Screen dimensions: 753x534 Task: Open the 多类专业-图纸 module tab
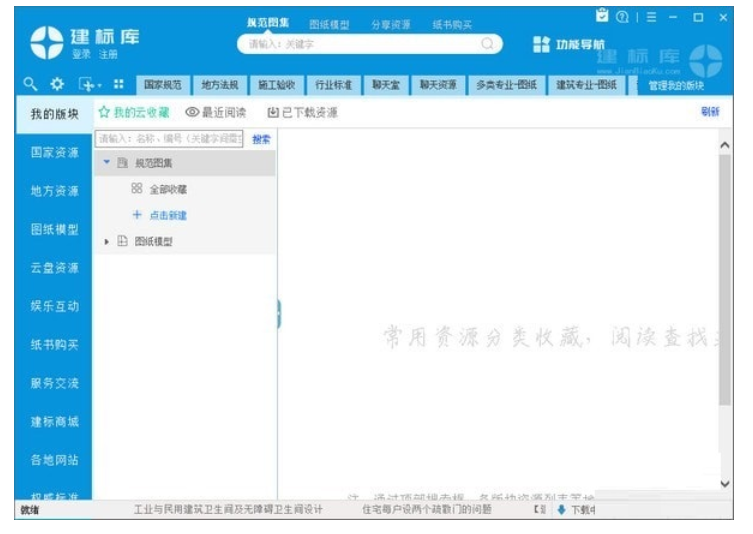[x=506, y=85]
